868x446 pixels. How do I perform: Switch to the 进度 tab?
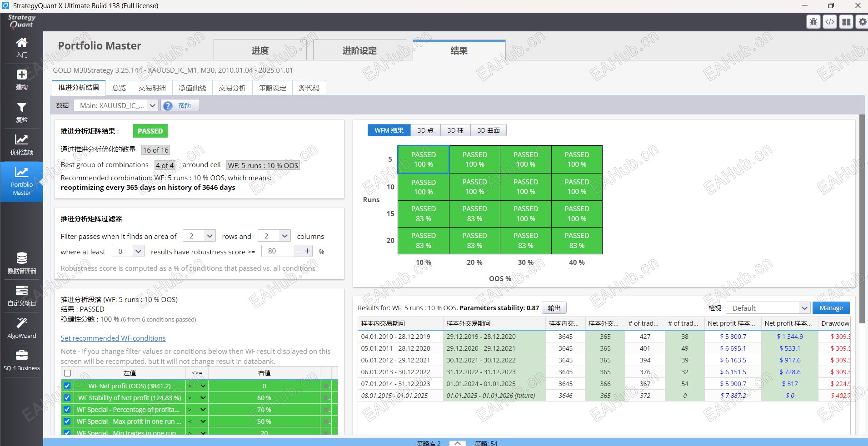pyautogui.click(x=260, y=50)
